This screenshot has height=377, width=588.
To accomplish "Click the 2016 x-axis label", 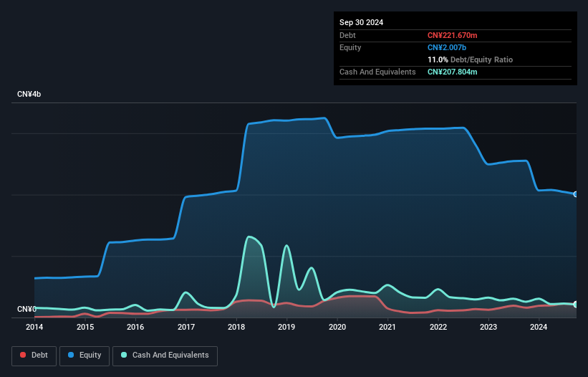I will pyautogui.click(x=135, y=327).
